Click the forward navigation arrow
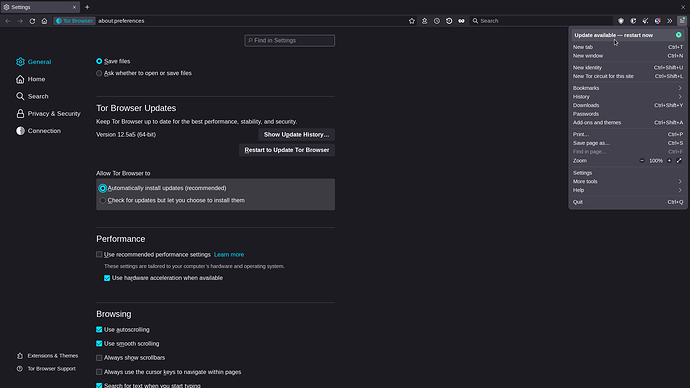The image size is (690, 388). click(20, 21)
